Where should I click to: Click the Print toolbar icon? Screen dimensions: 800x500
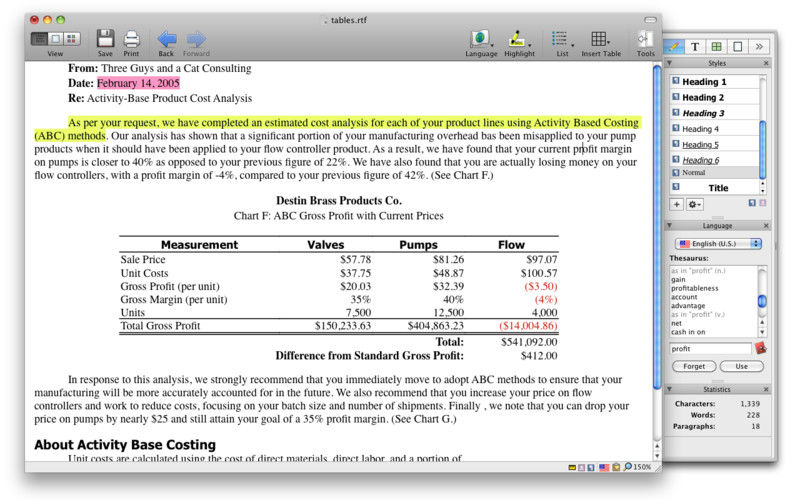click(x=131, y=39)
